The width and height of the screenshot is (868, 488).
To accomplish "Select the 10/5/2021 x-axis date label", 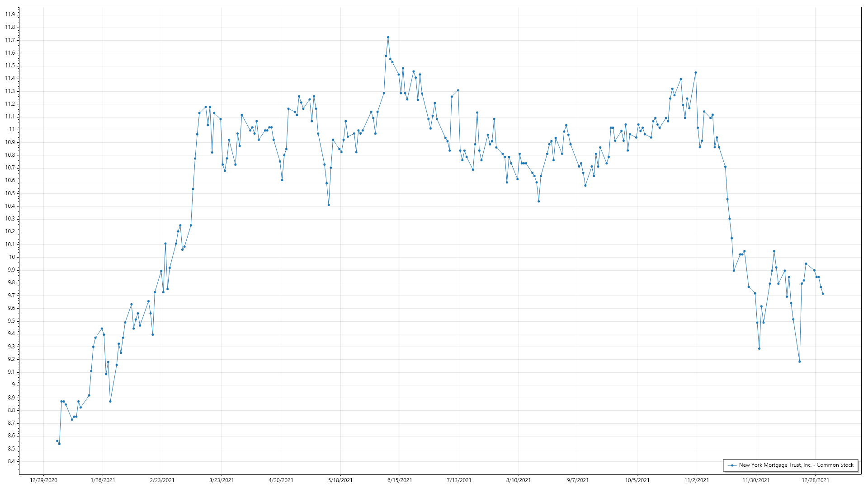I will (x=637, y=480).
